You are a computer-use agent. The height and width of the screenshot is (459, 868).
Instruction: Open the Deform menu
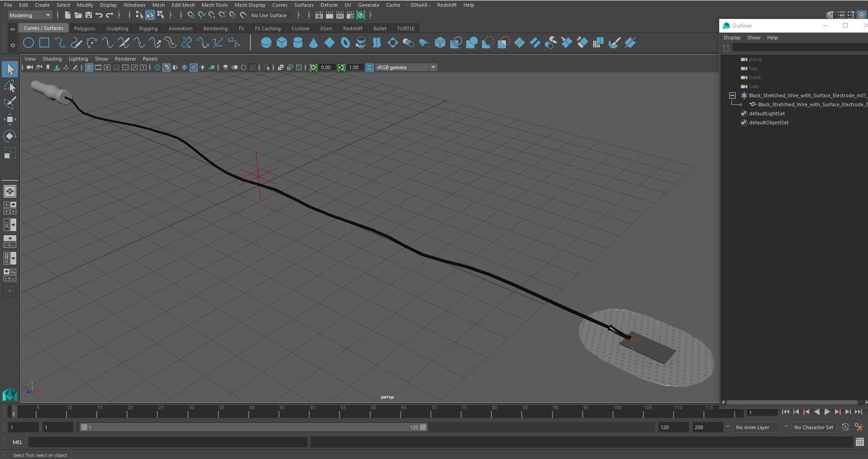coord(329,5)
